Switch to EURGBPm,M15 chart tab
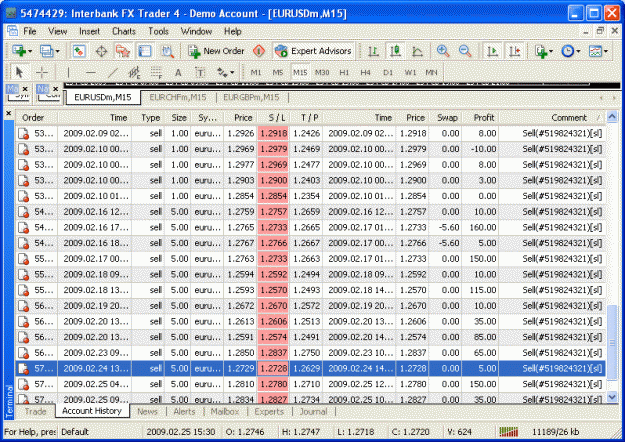The image size is (625, 442). [251, 97]
